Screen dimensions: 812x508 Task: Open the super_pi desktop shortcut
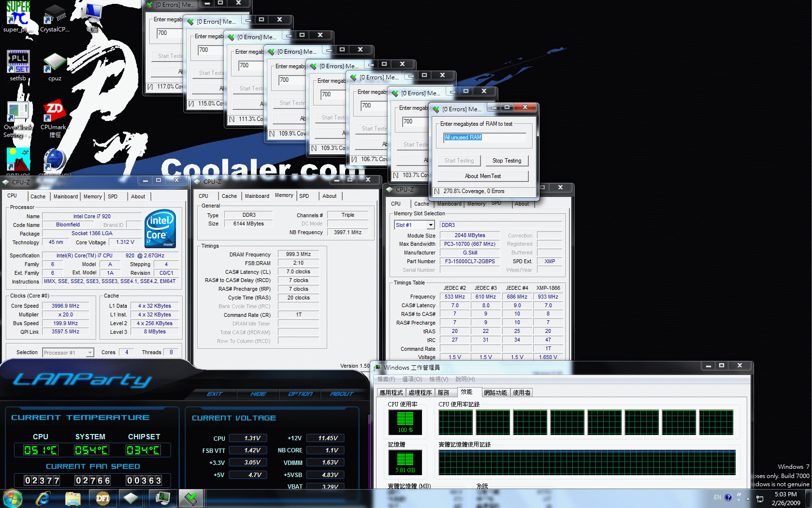(x=18, y=16)
